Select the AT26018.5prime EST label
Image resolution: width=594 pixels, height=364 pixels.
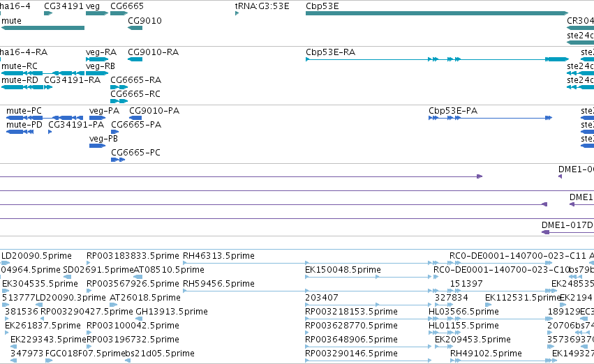pos(144,298)
